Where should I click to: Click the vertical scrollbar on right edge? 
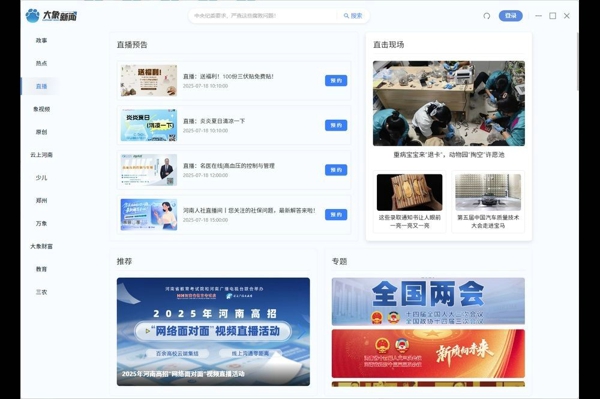577,61
